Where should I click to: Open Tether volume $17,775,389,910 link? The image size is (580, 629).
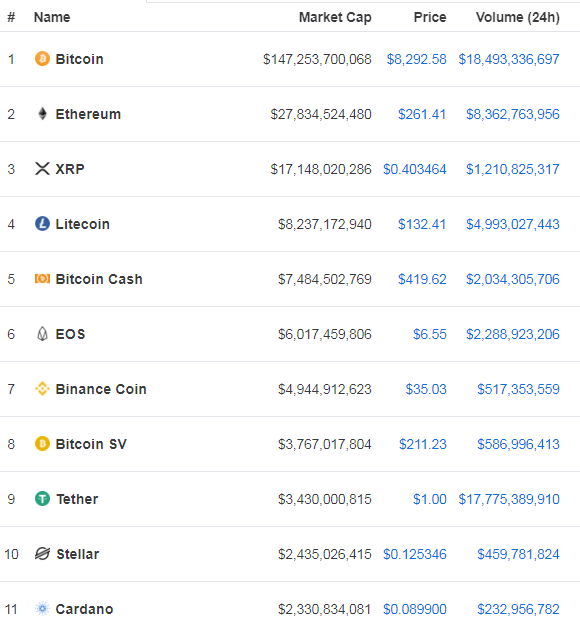(x=509, y=499)
